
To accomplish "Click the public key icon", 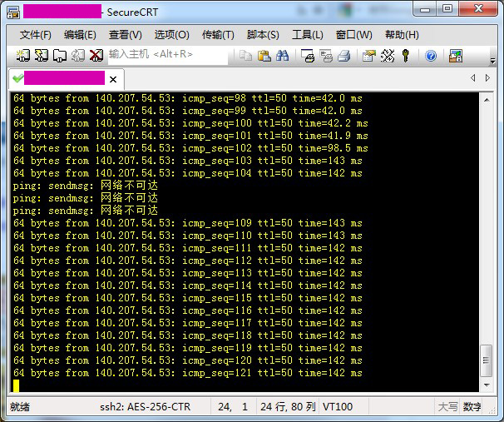I will (x=406, y=56).
